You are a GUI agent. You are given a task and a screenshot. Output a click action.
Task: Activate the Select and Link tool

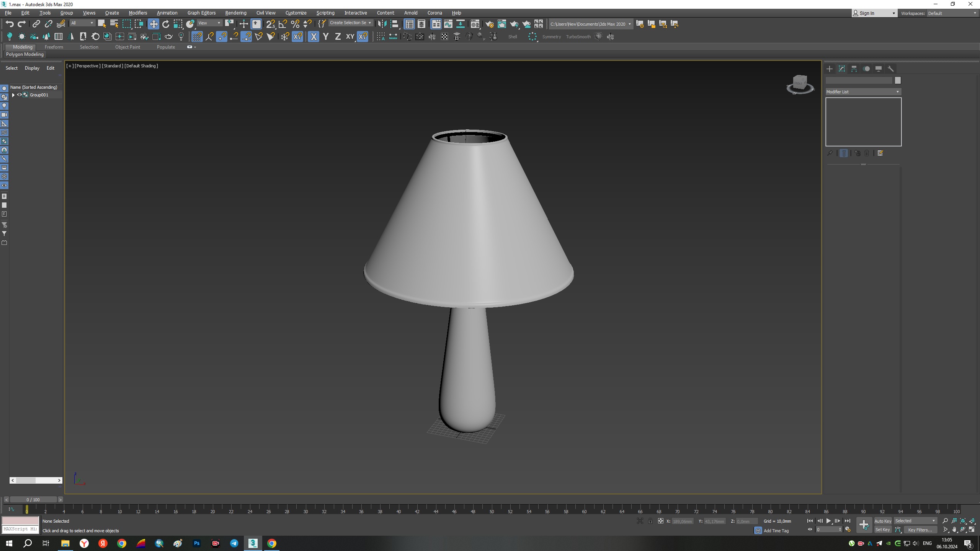[x=36, y=24]
